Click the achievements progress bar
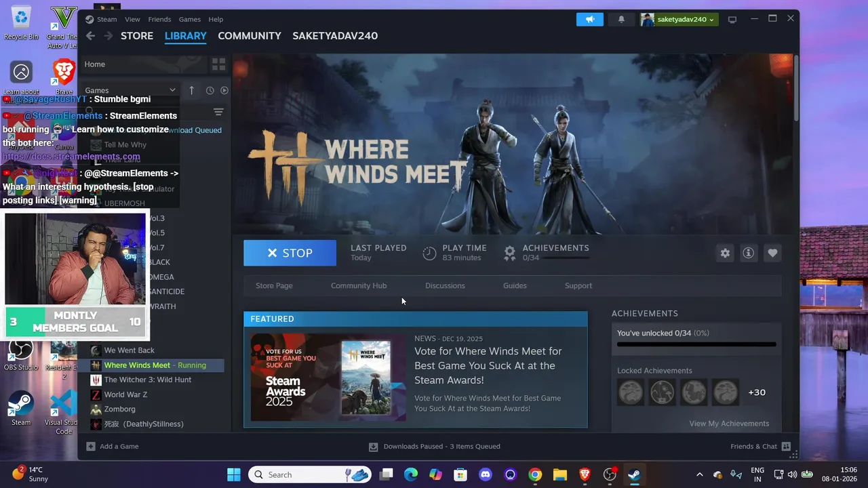868x488 pixels. click(x=696, y=344)
